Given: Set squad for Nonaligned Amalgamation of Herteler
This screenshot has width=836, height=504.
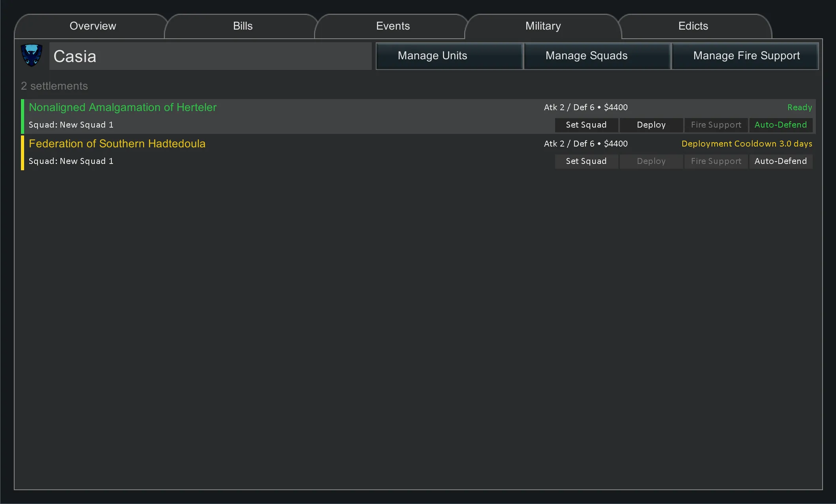Looking at the screenshot, I should 586,125.
